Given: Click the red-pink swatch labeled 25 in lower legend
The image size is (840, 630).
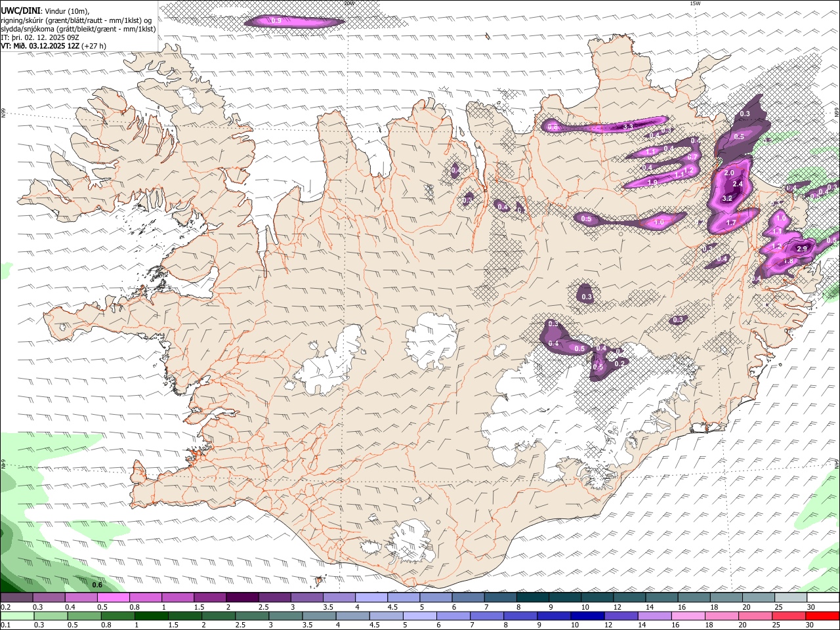Looking at the screenshot, I should pos(789,616).
